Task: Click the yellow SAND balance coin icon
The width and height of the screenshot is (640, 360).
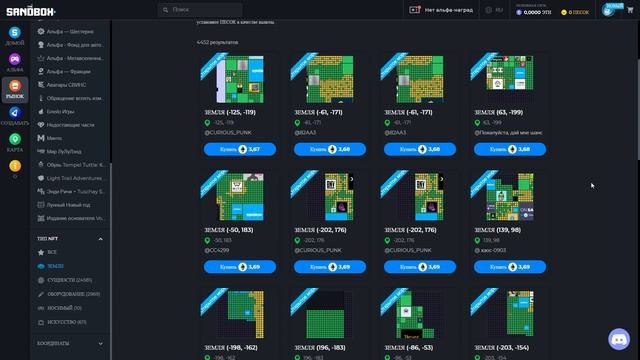Action: pos(564,13)
